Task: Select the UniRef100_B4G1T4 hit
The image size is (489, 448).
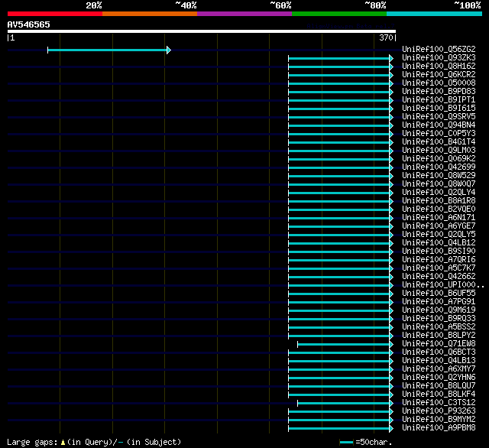Action: click(439, 142)
